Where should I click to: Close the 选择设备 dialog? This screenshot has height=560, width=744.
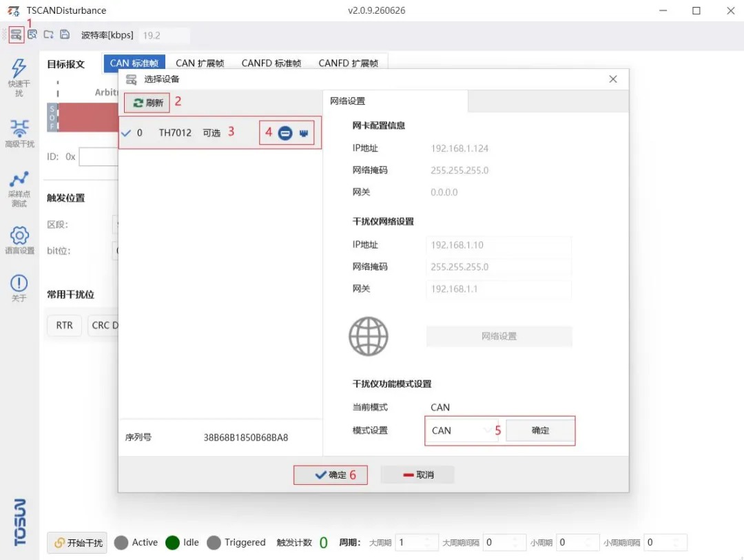pyautogui.click(x=613, y=79)
